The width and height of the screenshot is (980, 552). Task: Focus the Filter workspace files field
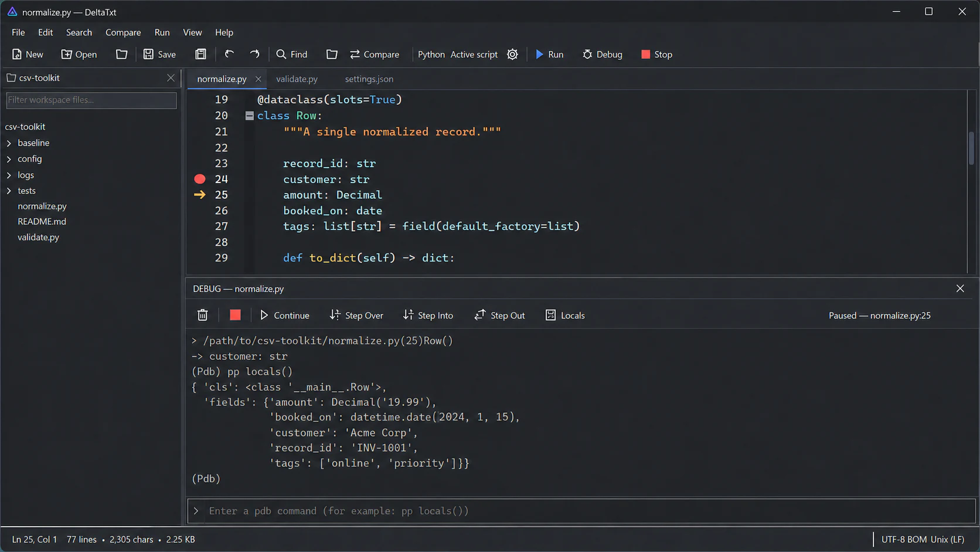pos(91,100)
